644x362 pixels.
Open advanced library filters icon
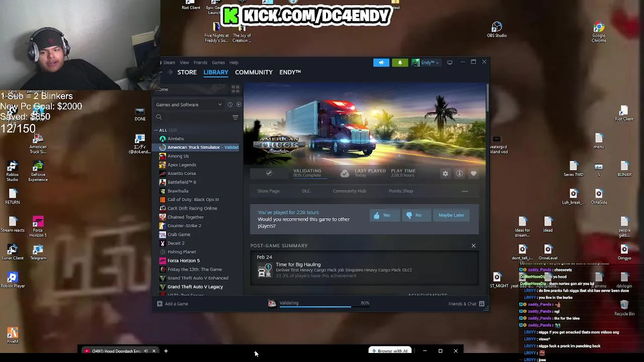click(235, 117)
